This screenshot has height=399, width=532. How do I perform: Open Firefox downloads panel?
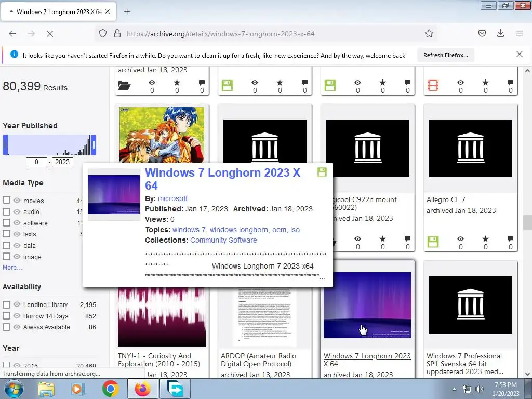[x=500, y=33]
